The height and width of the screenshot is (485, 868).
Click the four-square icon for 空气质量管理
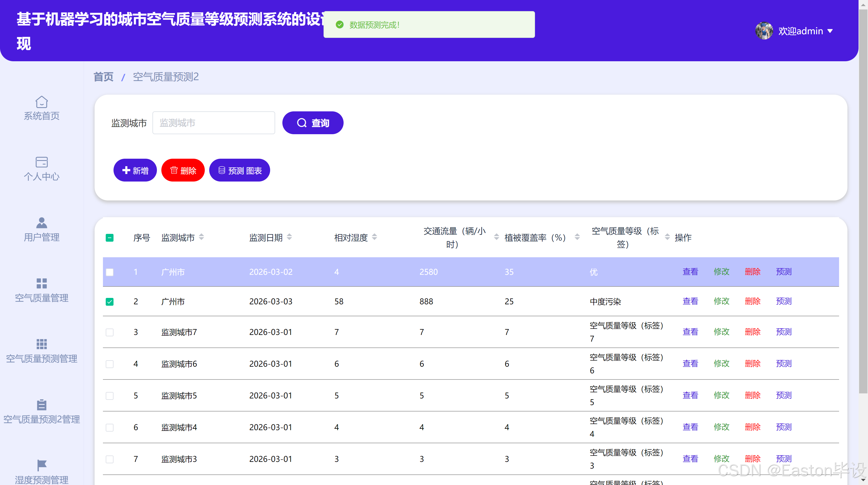click(41, 283)
